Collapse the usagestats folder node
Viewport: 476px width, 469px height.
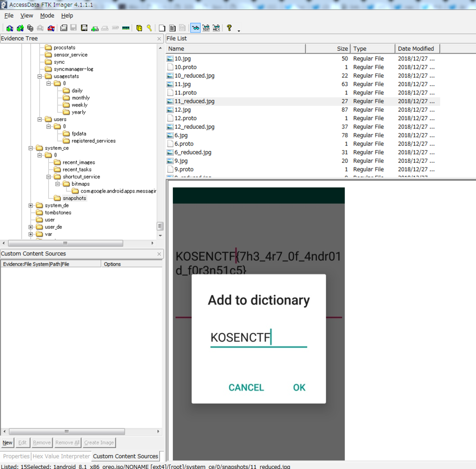(x=41, y=76)
